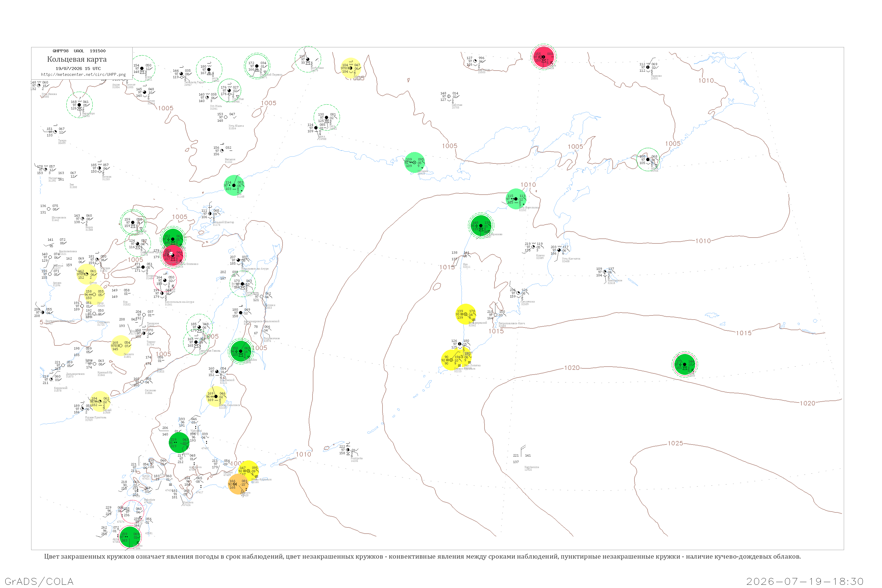Select the yellow station circle at Северо-Курильск

pyautogui.click(x=452, y=360)
